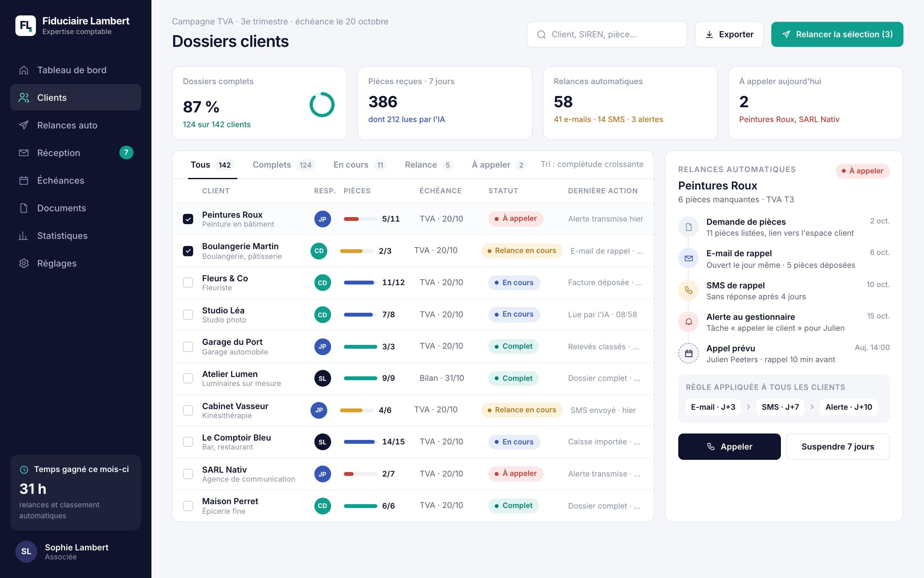This screenshot has height=578, width=924.
Task: Switch to the Relance tab
Action: pyautogui.click(x=429, y=165)
